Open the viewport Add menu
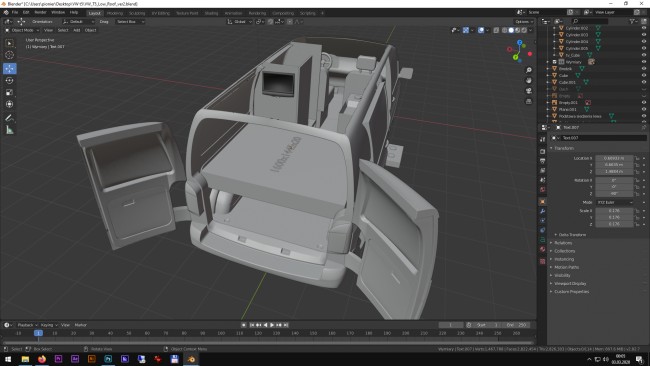Screen dimensions: 650x366 click(77, 30)
